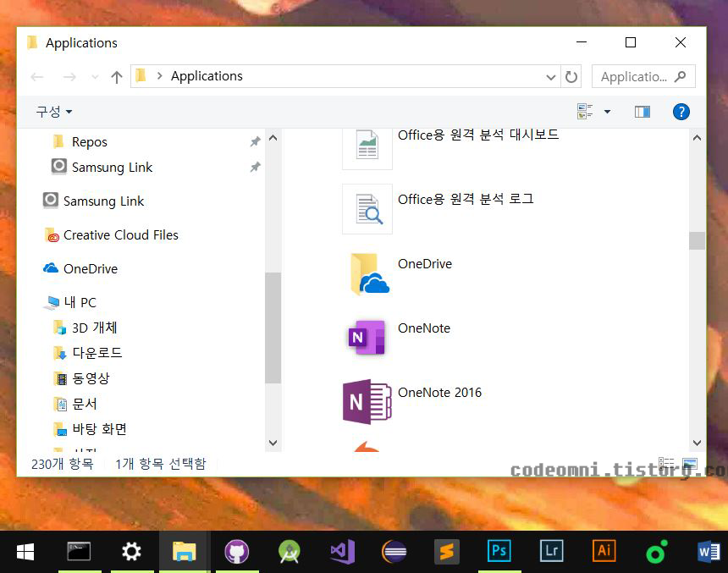Click the Windows Start button
This screenshot has height=573, width=728.
(25, 552)
